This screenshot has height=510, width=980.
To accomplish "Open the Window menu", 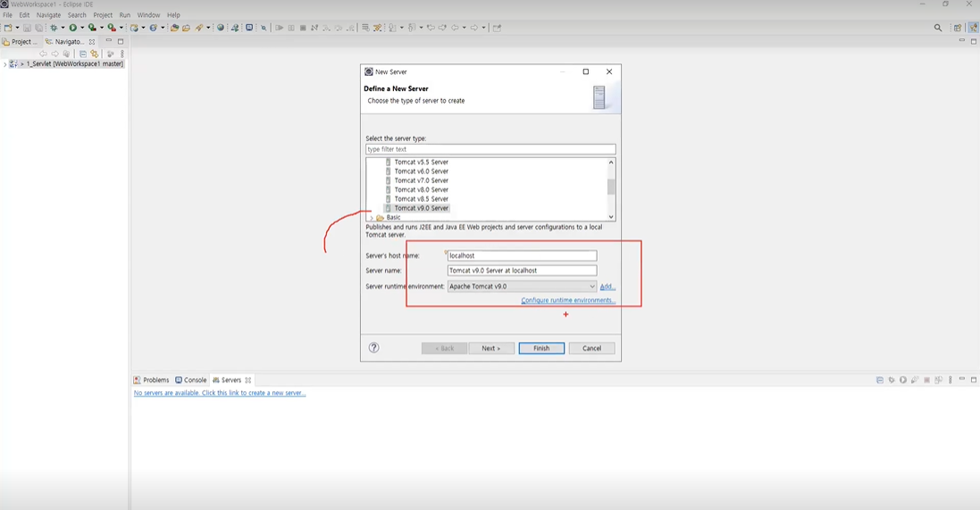I will click(x=149, y=15).
